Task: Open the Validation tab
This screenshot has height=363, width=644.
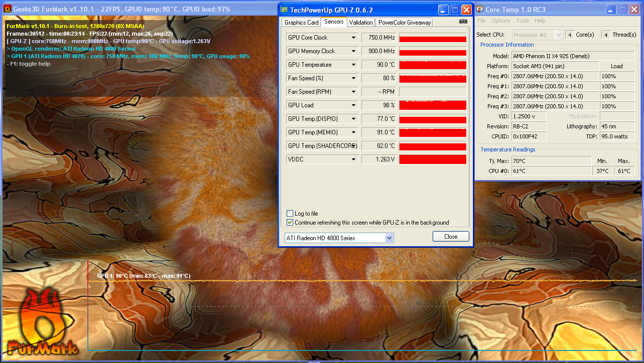Action: tap(361, 22)
